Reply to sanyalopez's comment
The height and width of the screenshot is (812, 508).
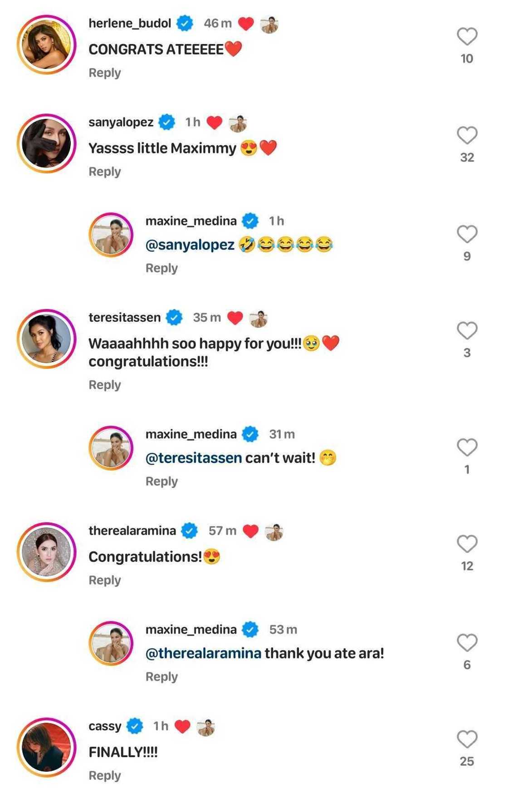[x=105, y=172]
